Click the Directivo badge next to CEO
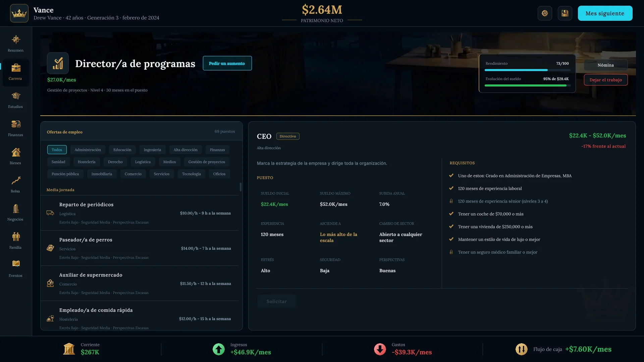Viewport: 644px width, 362px height. coord(288,136)
